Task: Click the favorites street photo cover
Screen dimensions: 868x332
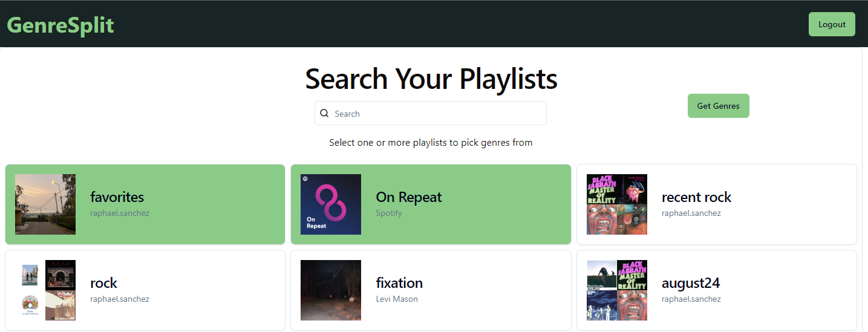Action: pos(45,204)
